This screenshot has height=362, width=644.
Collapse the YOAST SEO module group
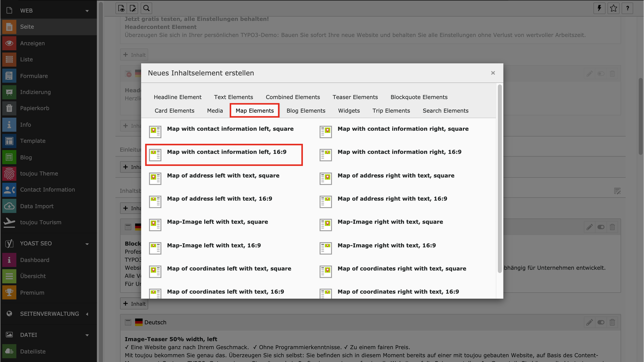click(x=87, y=244)
